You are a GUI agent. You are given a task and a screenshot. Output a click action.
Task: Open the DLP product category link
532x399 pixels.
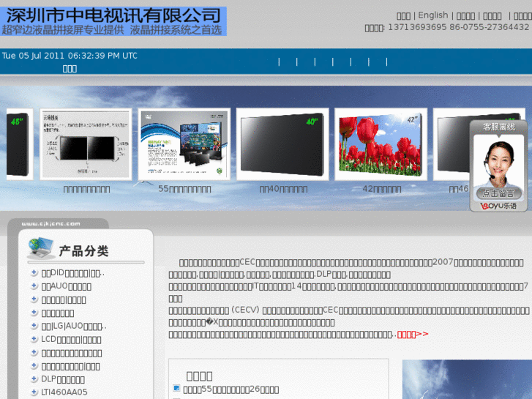63,379
